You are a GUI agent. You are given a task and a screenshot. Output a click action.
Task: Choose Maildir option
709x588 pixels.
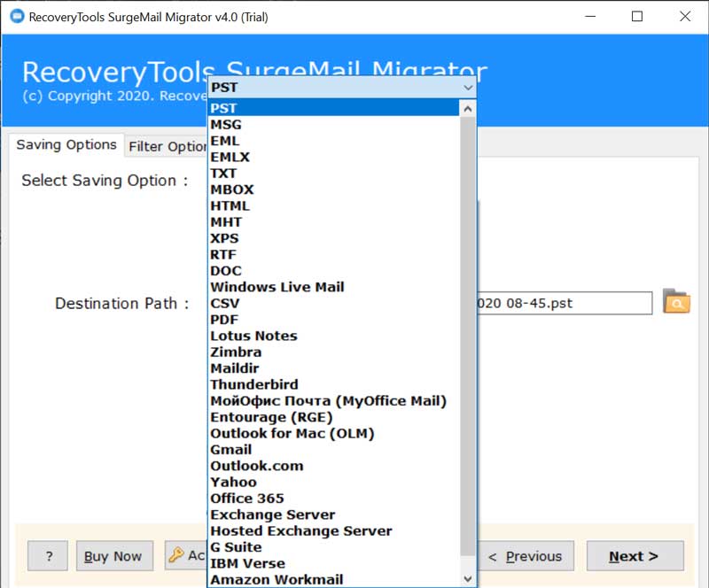click(334, 368)
